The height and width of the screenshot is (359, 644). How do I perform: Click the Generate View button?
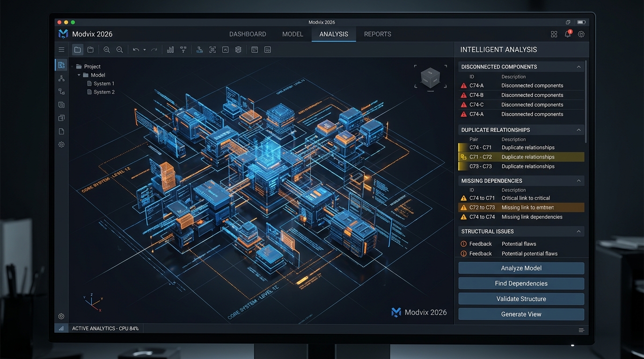[521, 314]
